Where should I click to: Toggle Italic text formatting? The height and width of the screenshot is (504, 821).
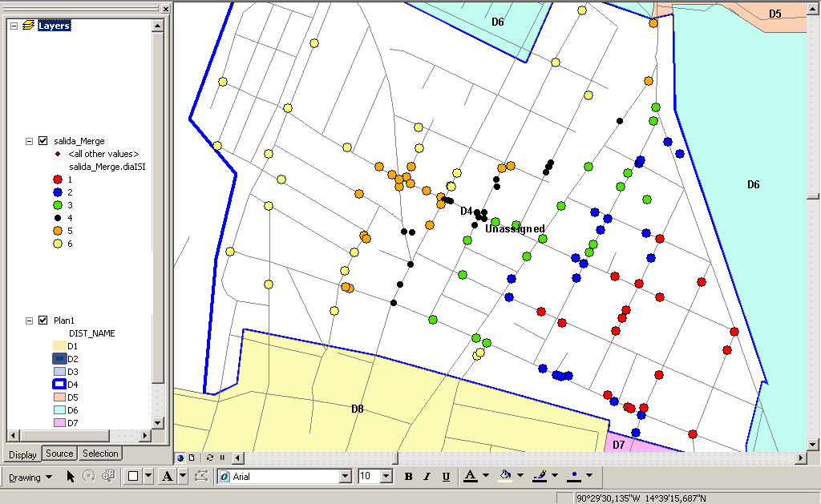click(427, 476)
